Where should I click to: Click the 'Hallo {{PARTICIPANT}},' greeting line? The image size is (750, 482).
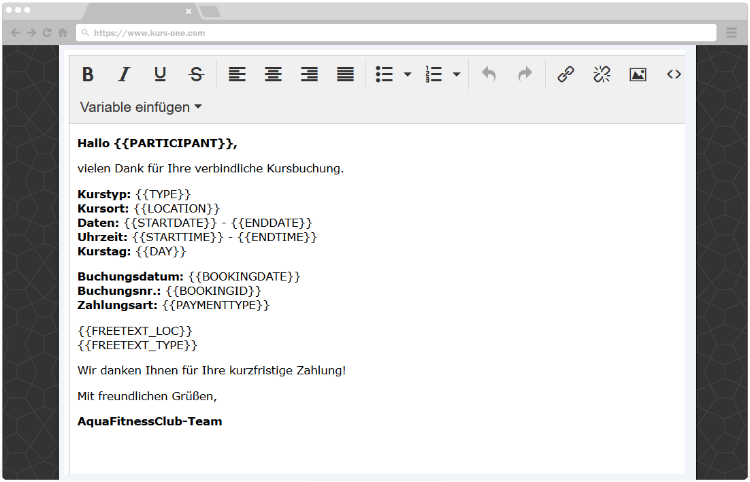[x=157, y=143]
